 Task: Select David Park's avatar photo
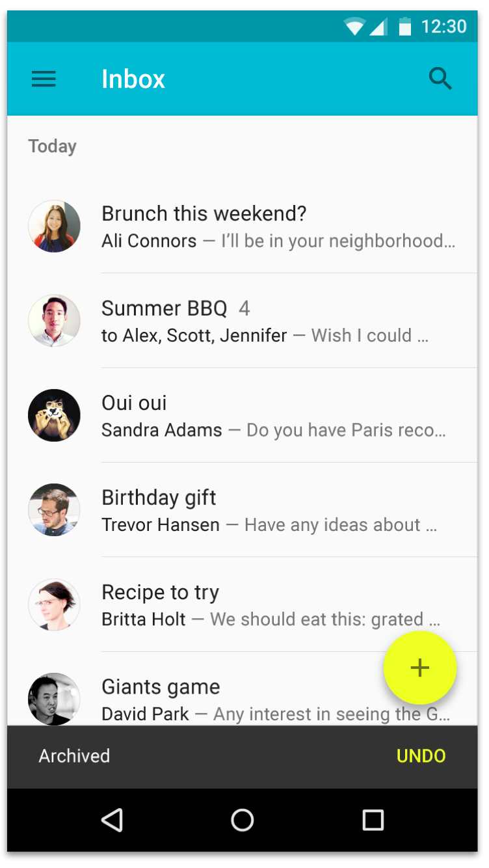tap(54, 699)
